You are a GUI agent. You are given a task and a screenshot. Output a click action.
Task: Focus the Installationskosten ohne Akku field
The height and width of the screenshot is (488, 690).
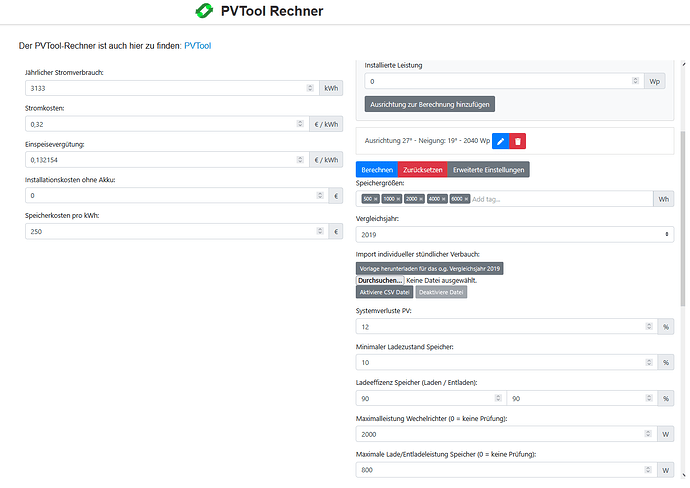(177, 195)
